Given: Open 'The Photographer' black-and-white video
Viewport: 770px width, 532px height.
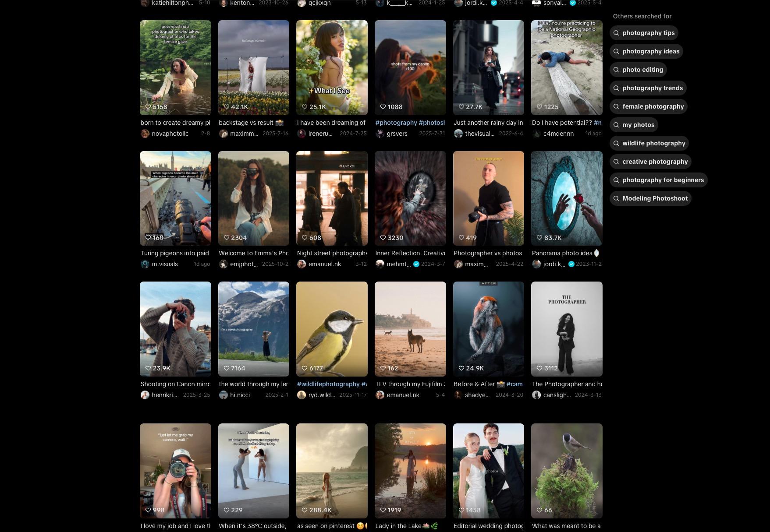Looking at the screenshot, I should point(567,329).
